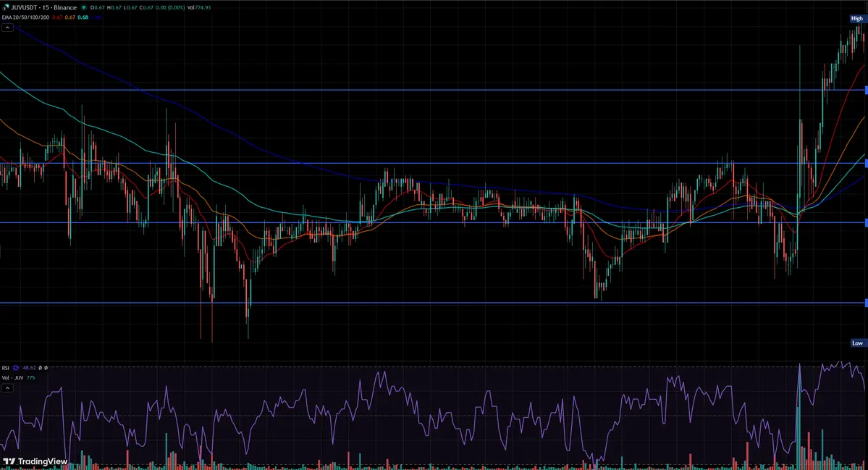Click the JUVUSDT symbol logo icon
This screenshot has height=470, width=868.
click(x=6, y=7)
